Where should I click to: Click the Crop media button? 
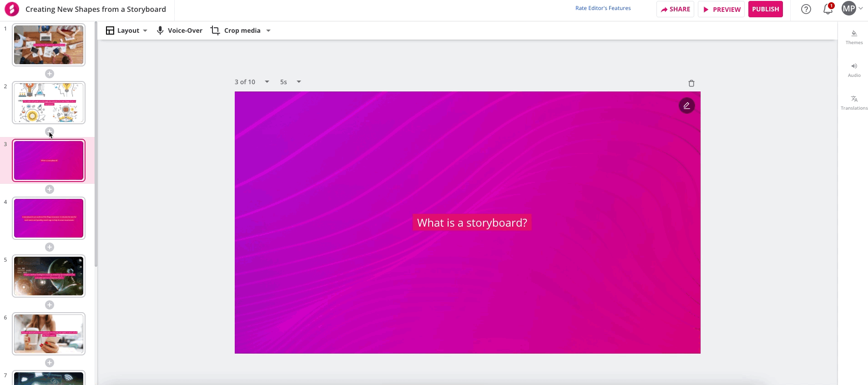point(236,30)
